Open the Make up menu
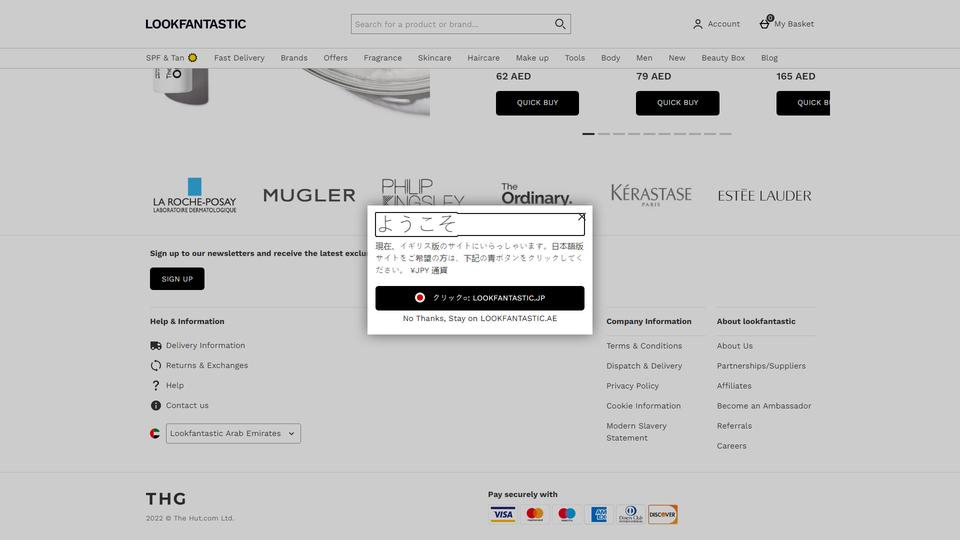Viewport: 960px width, 540px height. pyautogui.click(x=532, y=58)
